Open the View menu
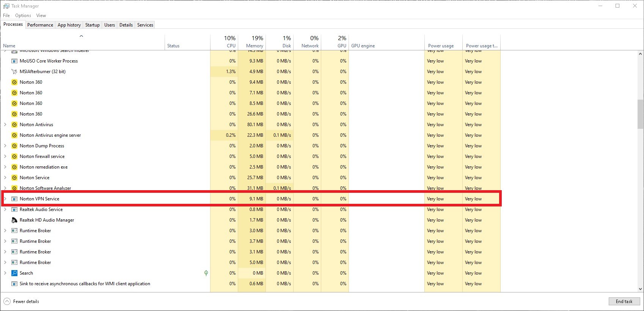Screen dimensions: 644x311 (41, 16)
